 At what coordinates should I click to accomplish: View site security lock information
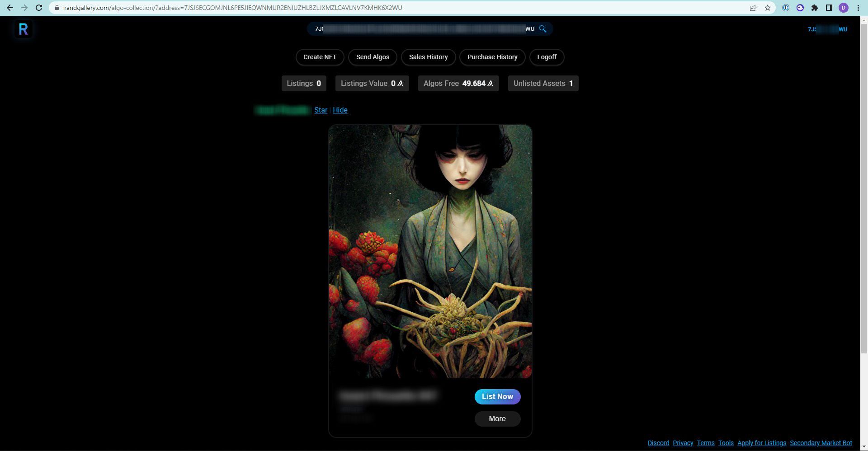(x=57, y=8)
